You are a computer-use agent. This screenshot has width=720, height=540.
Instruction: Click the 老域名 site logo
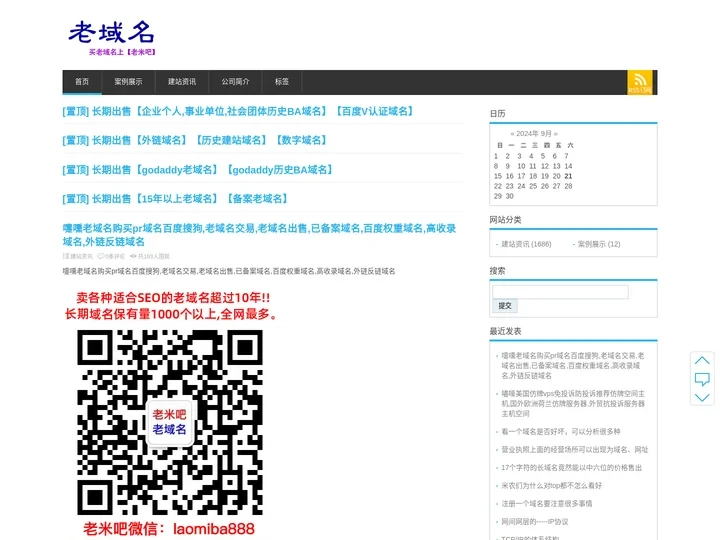tap(112, 38)
